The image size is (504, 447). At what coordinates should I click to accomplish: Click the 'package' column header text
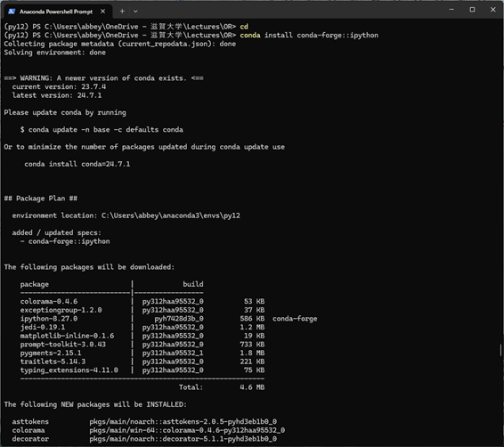coord(35,284)
